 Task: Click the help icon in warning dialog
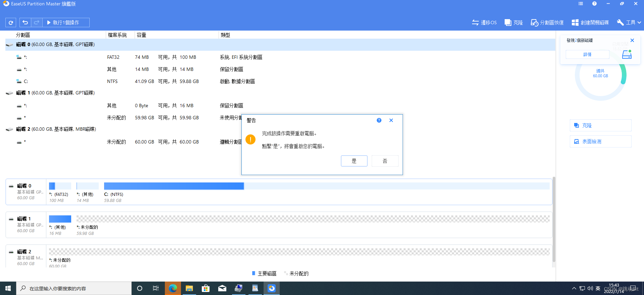point(379,120)
